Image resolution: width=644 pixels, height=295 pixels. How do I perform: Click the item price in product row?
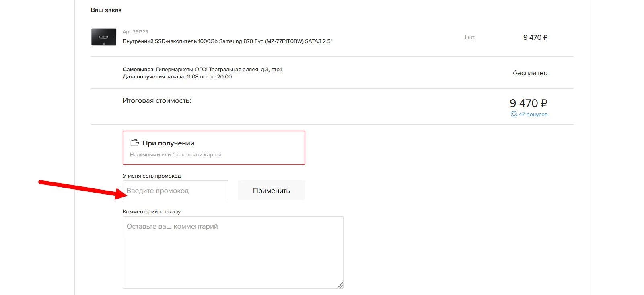point(535,37)
